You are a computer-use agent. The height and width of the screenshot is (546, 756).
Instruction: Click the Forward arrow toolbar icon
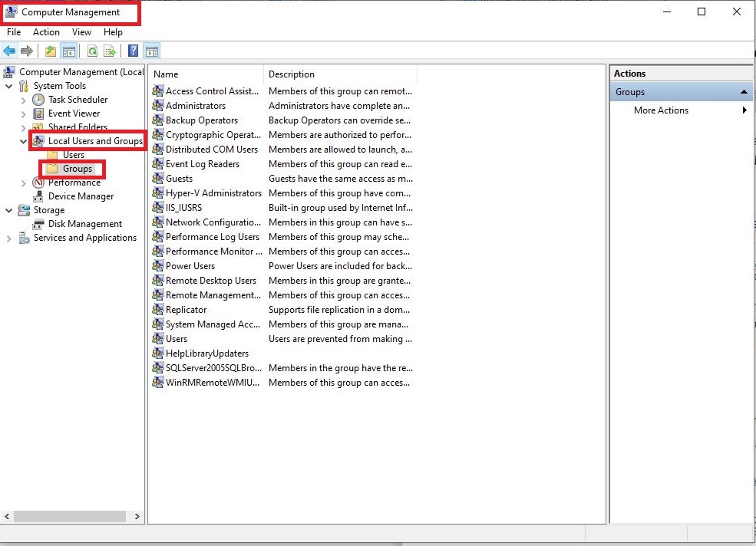coord(27,51)
